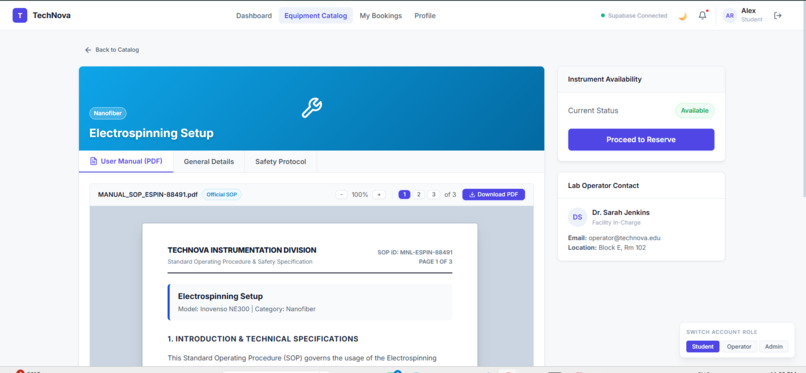Click the 100% zoom value
This screenshot has height=373, width=806.
tap(360, 195)
